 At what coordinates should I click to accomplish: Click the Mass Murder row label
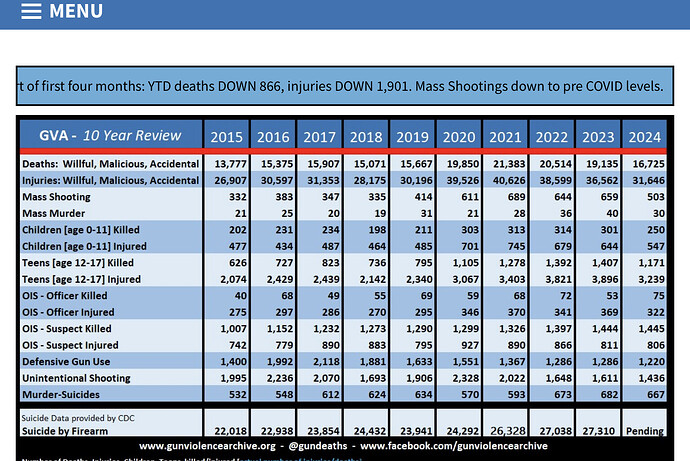click(53, 213)
